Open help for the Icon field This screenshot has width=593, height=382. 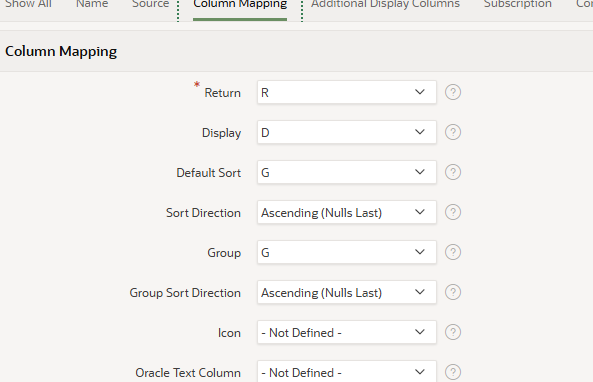point(453,332)
